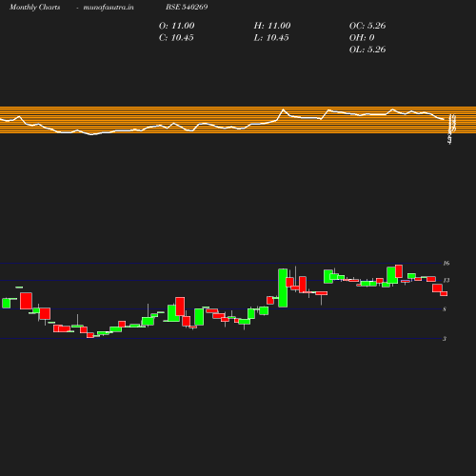Click the munafasutra.in label

tap(109, 8)
